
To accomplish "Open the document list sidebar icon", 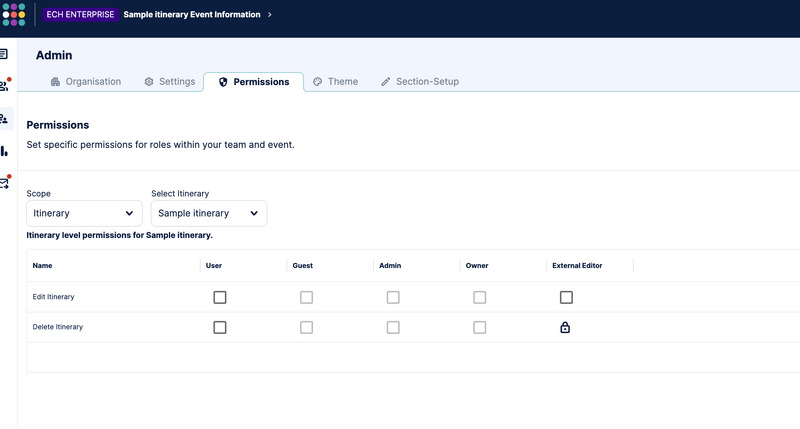I will point(4,54).
